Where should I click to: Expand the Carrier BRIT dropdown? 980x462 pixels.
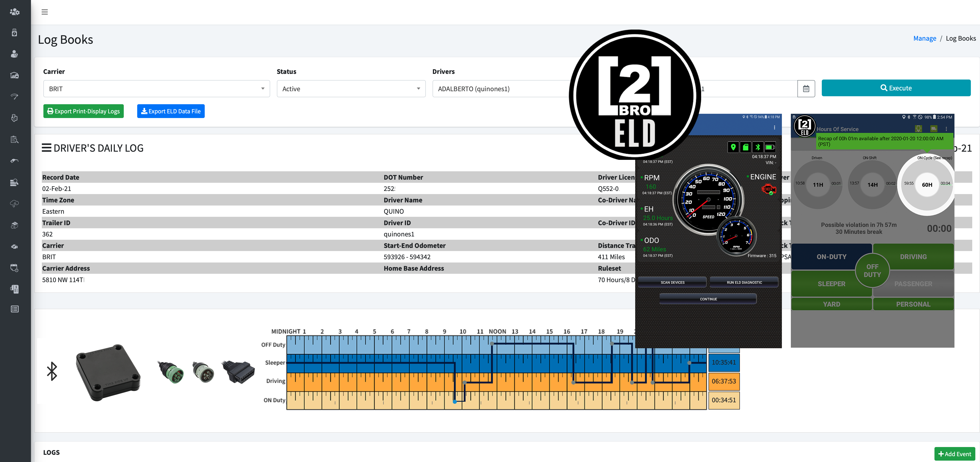(156, 89)
